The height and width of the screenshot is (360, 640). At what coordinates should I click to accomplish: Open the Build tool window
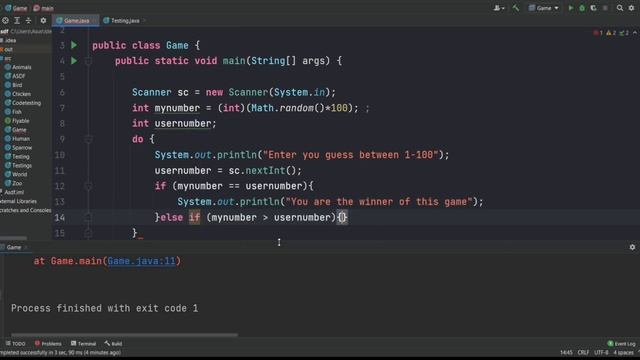click(113, 344)
